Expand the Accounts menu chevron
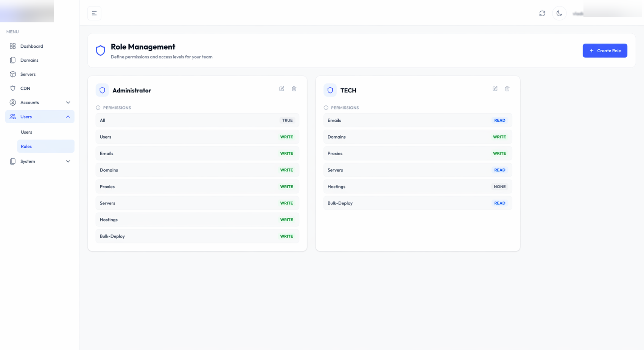The width and height of the screenshot is (644, 350). 68,103
